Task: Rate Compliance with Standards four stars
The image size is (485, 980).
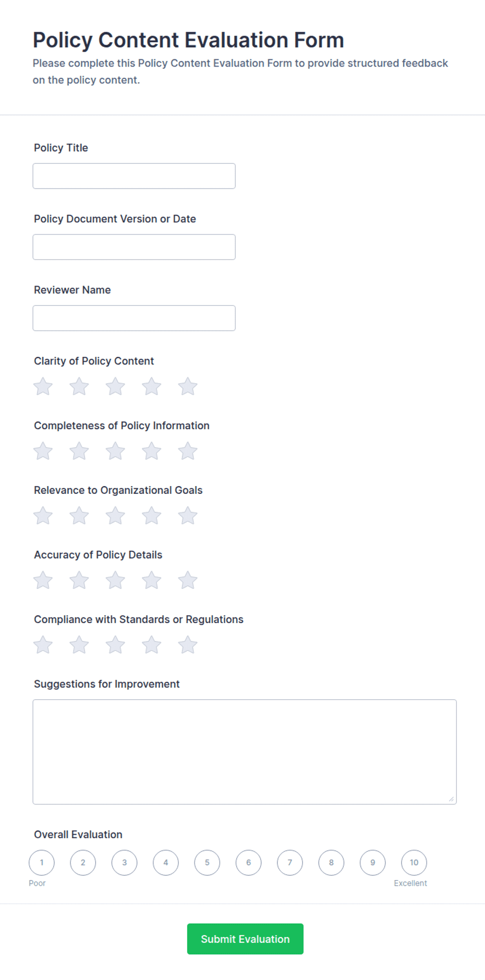Action: pyautogui.click(x=152, y=645)
